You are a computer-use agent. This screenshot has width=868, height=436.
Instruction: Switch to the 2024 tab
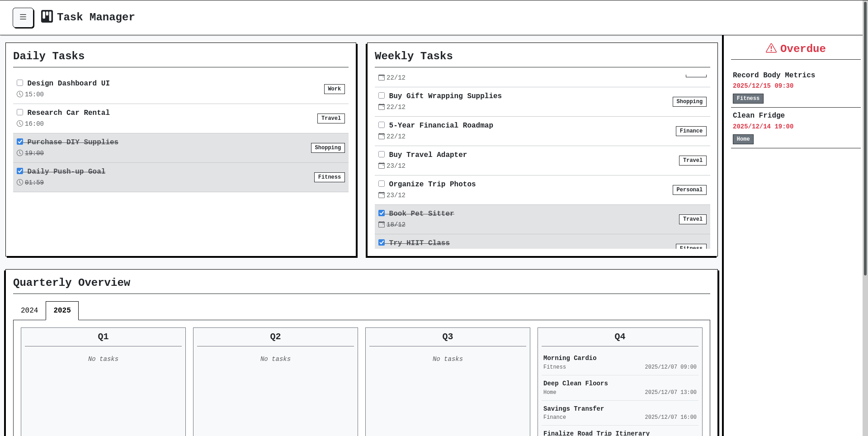(29, 310)
